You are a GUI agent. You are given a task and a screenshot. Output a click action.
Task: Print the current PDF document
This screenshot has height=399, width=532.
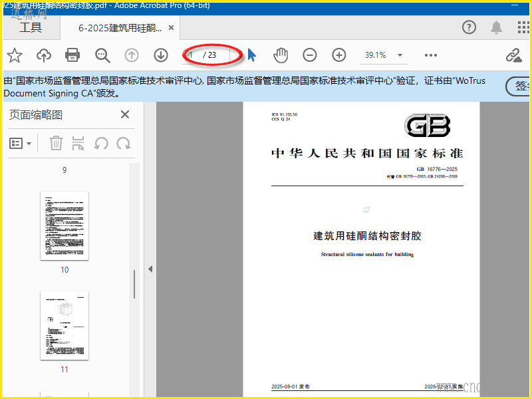[x=72, y=55]
